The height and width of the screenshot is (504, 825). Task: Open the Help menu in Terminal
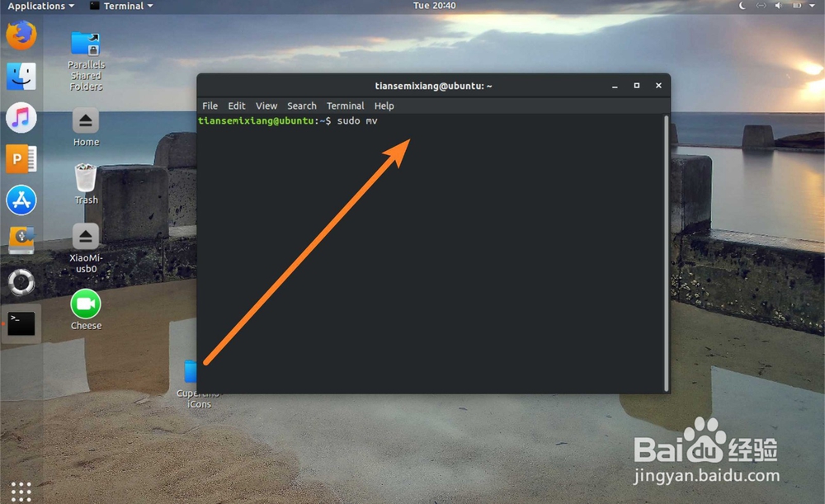[384, 106]
